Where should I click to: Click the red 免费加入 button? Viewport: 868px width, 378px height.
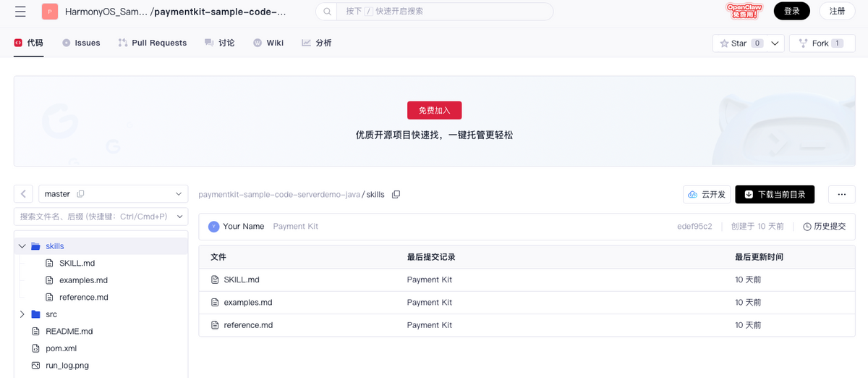(434, 110)
